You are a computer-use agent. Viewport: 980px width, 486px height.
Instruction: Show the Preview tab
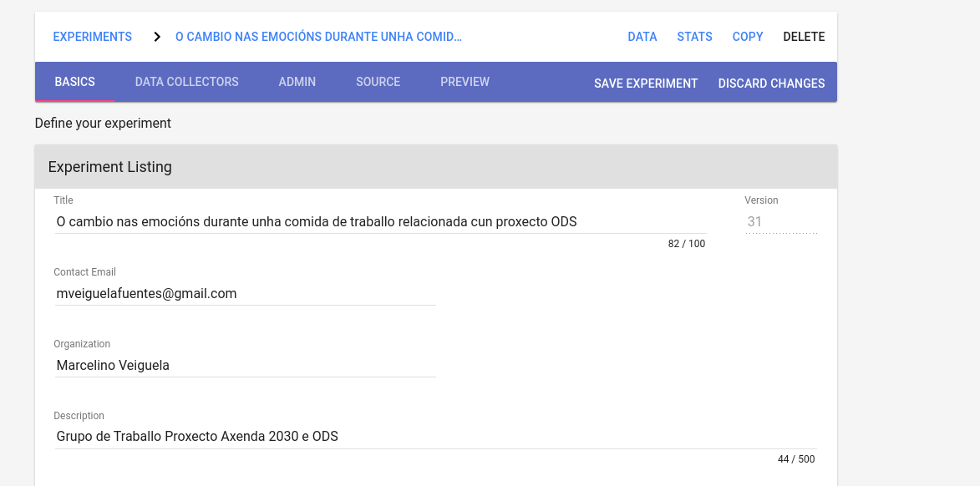[465, 82]
